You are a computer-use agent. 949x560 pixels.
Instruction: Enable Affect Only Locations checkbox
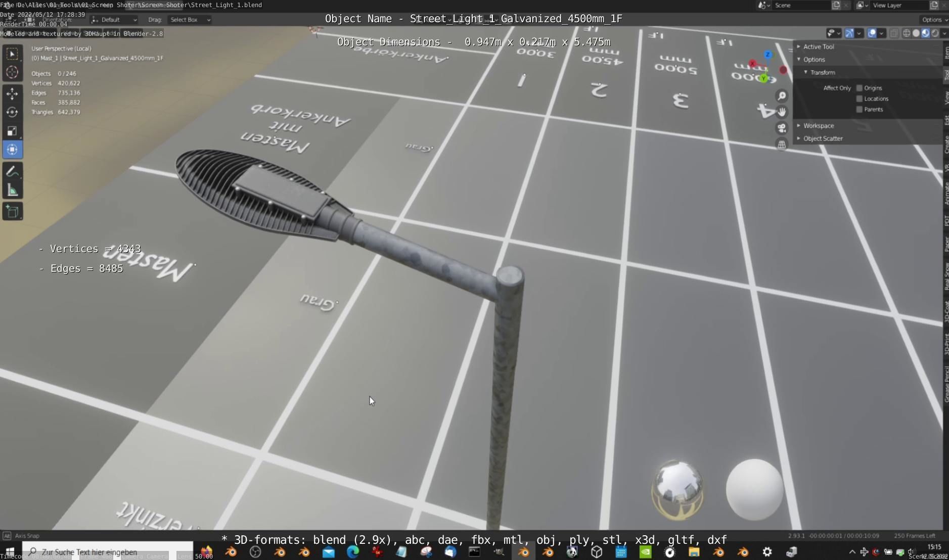click(859, 99)
